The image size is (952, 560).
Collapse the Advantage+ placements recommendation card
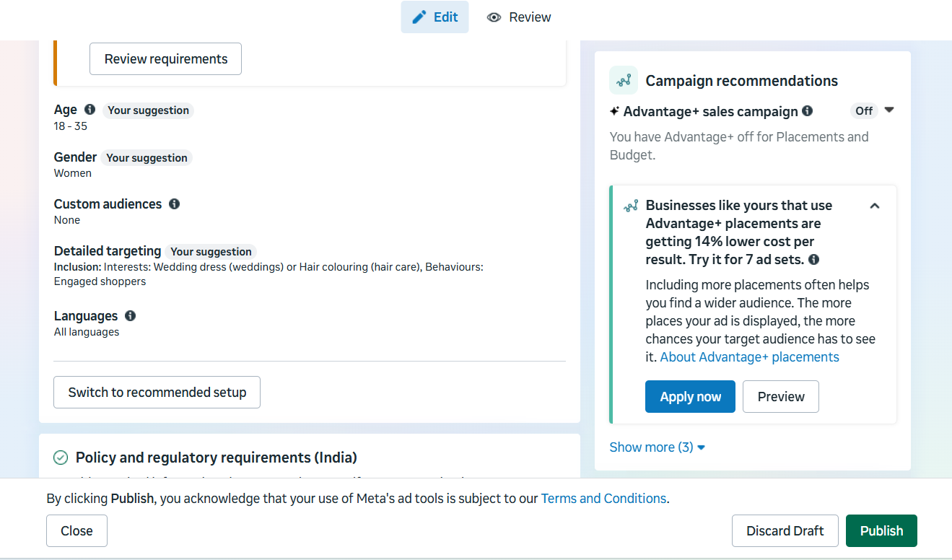[x=875, y=206]
